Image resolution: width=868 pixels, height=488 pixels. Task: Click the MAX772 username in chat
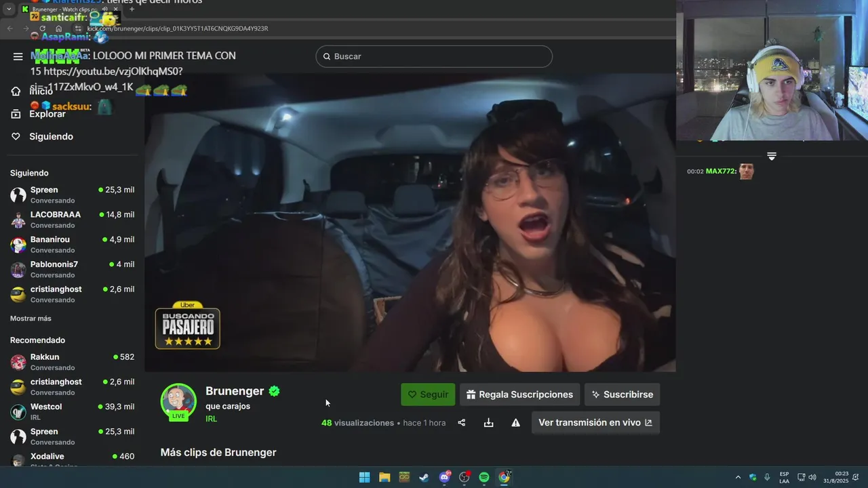coord(721,171)
